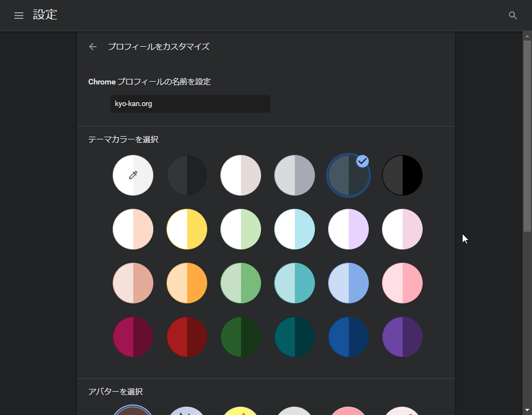This screenshot has height=415, width=532.
Task: Go back using the left arrow
Action: [x=93, y=47]
